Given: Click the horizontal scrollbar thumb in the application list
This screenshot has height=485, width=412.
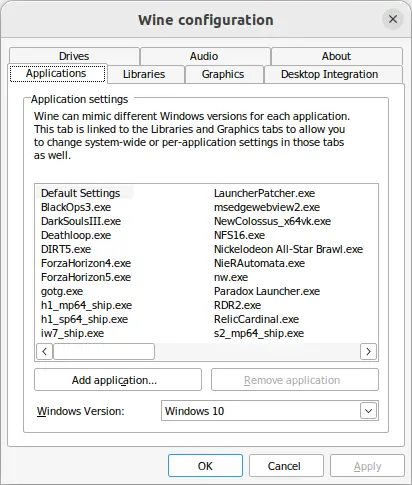Looking at the screenshot, I should (x=104, y=351).
